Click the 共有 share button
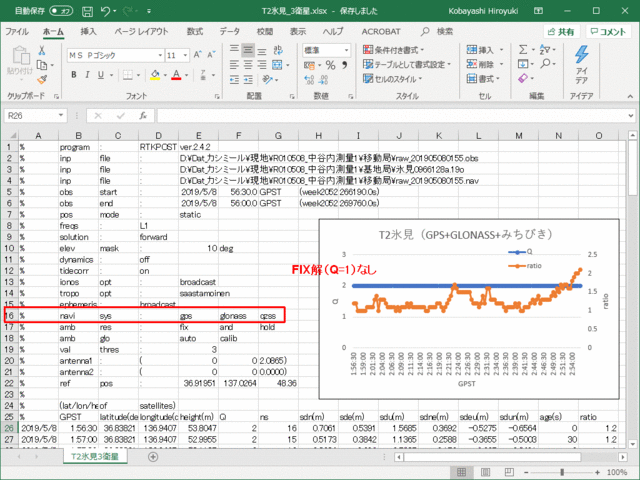This screenshot has width=640, height=480. click(561, 32)
